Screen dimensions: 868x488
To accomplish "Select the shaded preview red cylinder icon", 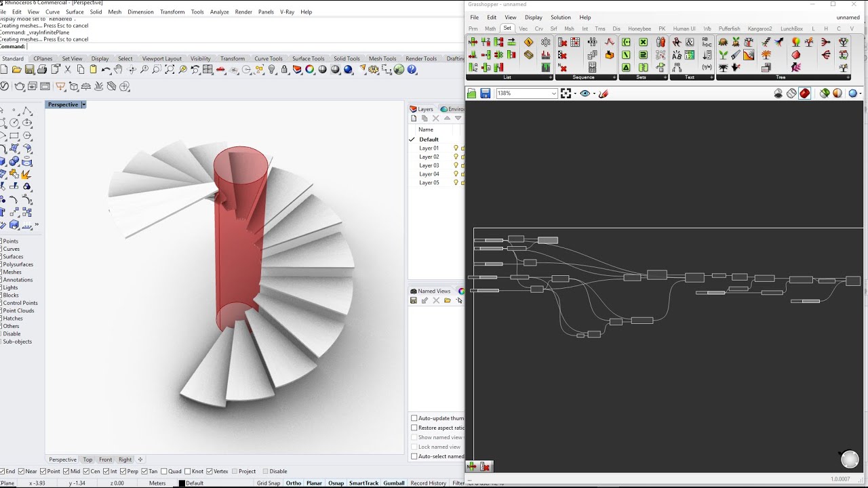I will (x=804, y=94).
